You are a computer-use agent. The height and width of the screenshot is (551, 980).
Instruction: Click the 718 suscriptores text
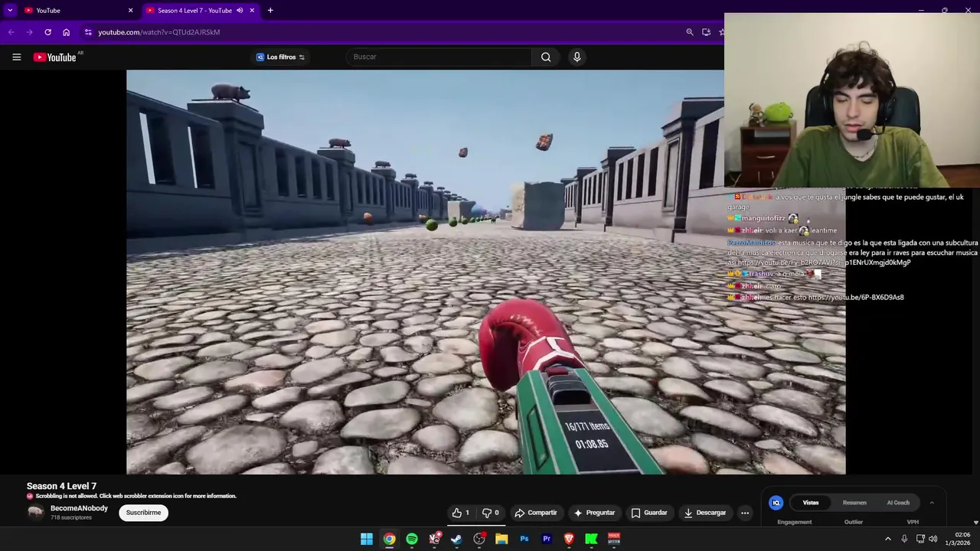coord(71,518)
